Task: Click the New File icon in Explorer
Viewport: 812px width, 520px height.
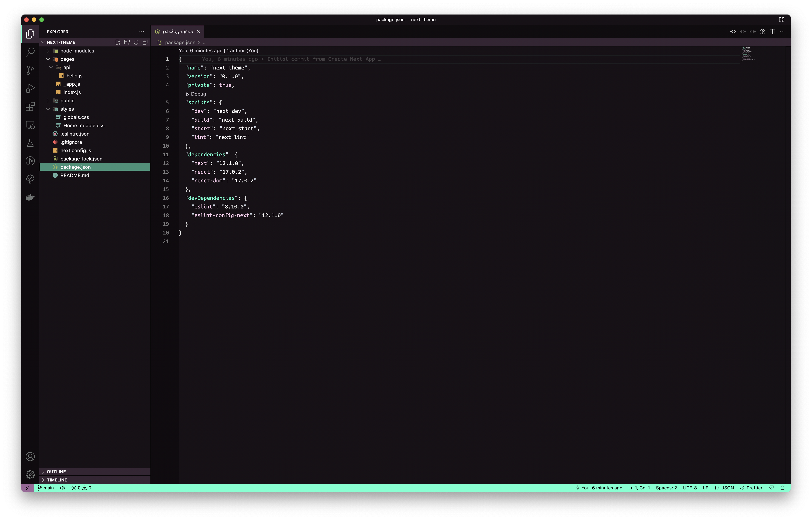Action: pyautogui.click(x=118, y=42)
